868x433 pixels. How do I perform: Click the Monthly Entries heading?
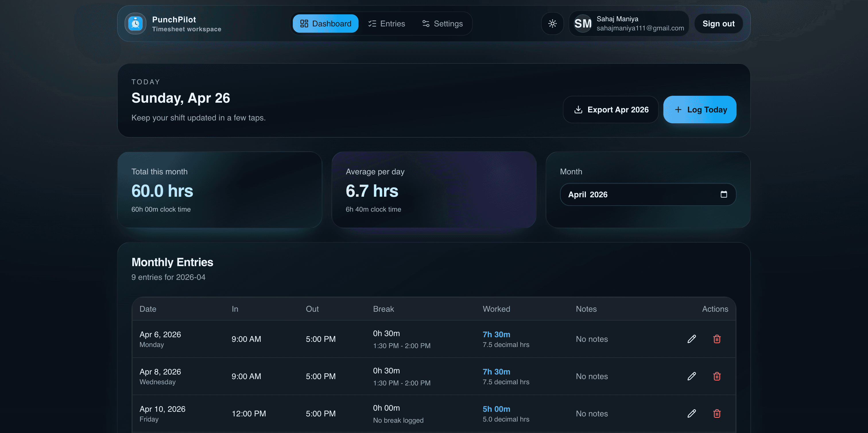click(x=172, y=262)
